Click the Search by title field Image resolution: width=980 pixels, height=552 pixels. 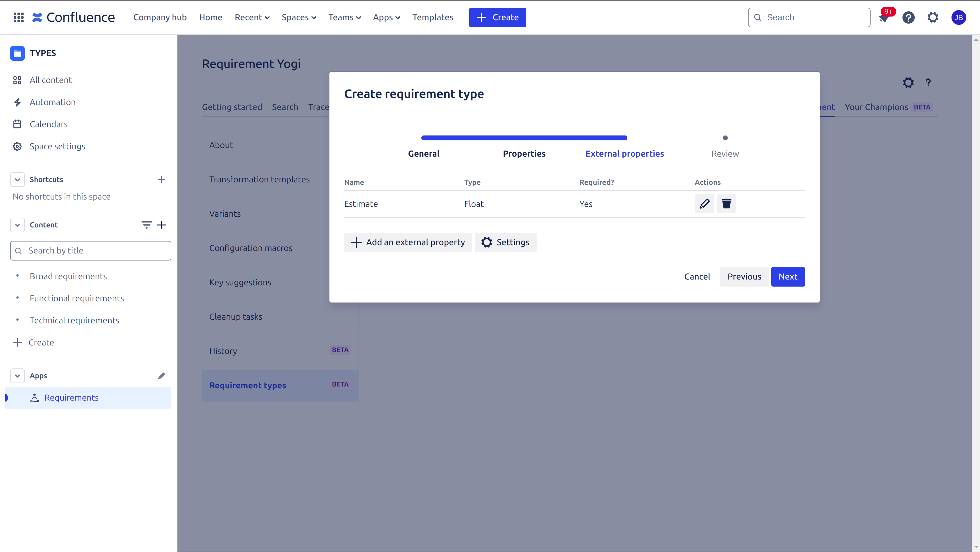[x=90, y=251]
